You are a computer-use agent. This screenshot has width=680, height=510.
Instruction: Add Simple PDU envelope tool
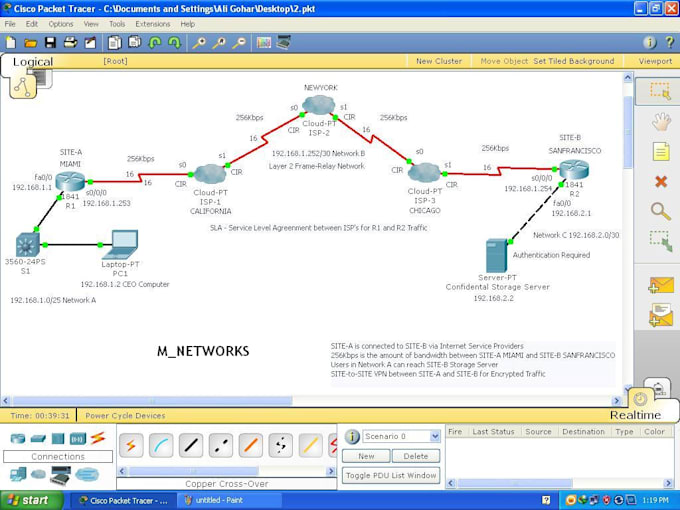pyautogui.click(x=661, y=285)
